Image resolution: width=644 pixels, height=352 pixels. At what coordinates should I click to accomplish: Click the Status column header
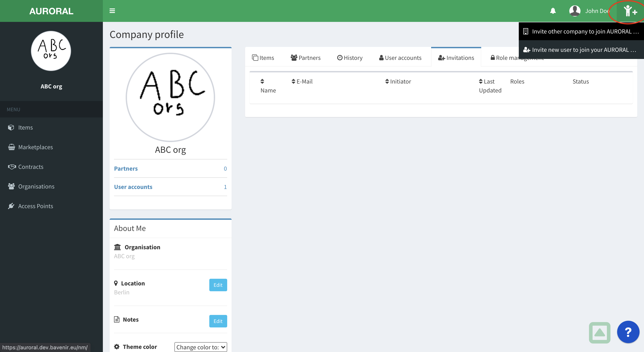tap(580, 81)
